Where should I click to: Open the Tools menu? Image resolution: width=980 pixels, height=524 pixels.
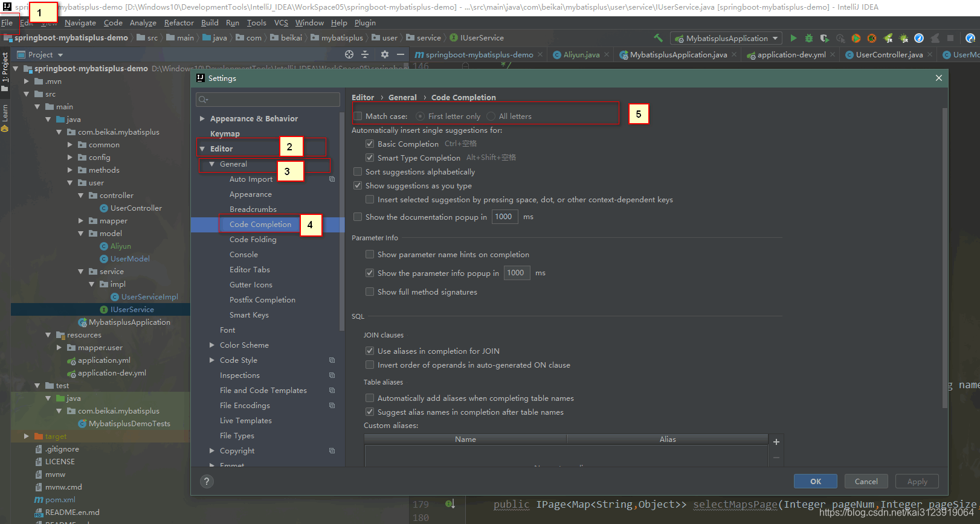click(256, 23)
